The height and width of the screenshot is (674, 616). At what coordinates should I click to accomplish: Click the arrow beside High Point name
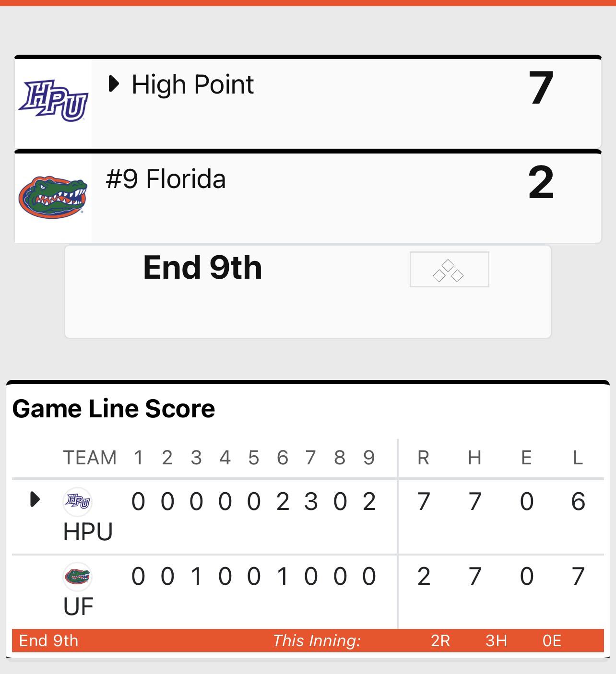(x=114, y=84)
